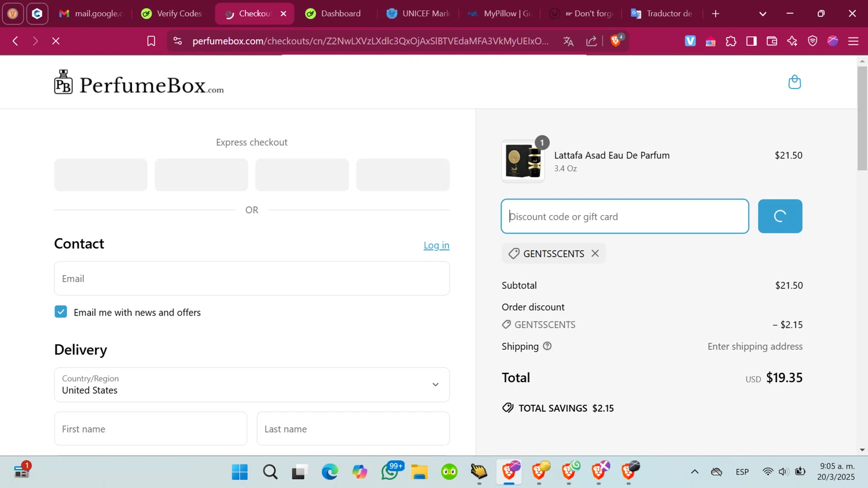Open the ESP language indicator

pos(742,472)
